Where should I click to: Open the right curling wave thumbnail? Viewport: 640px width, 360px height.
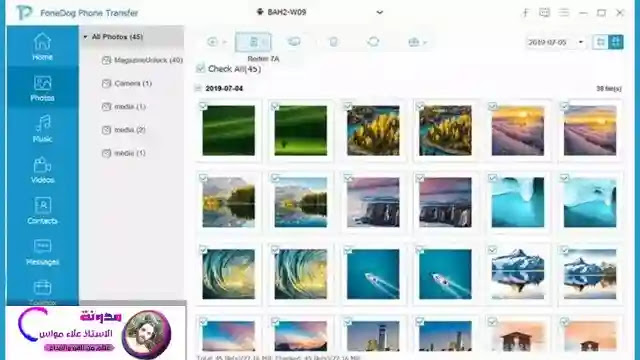pyautogui.click(x=301, y=274)
